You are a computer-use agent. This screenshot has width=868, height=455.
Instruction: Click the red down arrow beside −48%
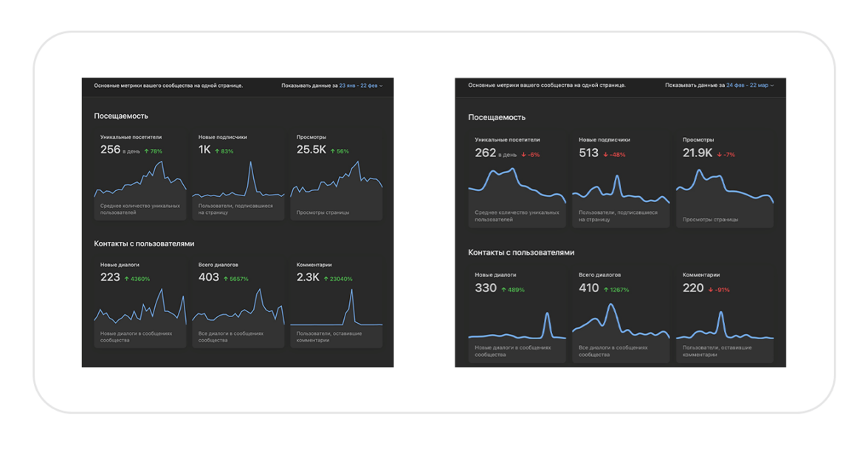tap(605, 155)
